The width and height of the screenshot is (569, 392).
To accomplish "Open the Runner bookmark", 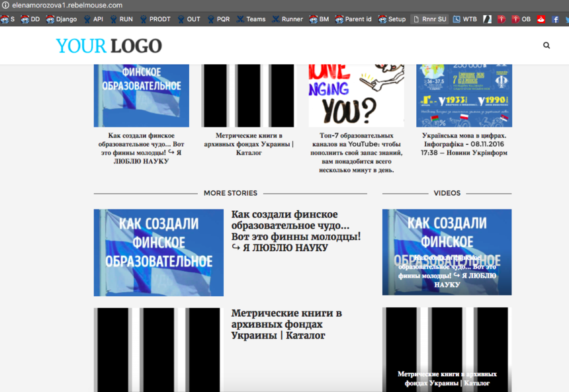I will (x=286, y=19).
